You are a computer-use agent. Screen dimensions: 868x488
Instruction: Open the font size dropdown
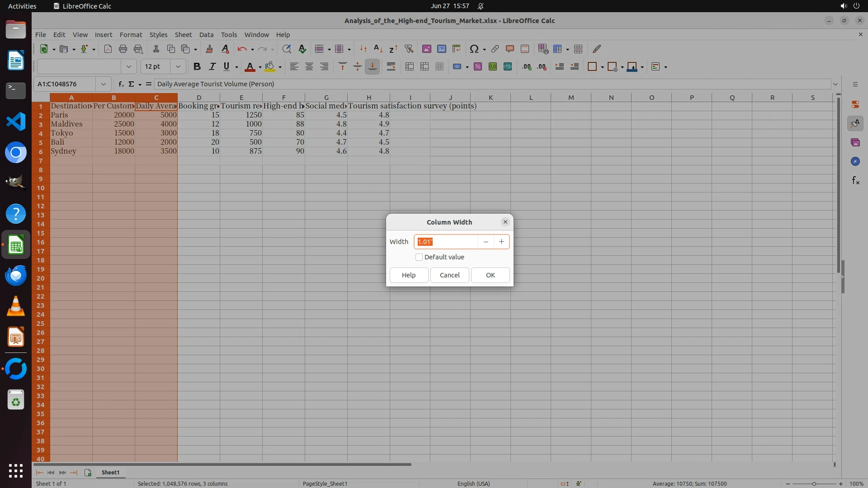point(178,66)
